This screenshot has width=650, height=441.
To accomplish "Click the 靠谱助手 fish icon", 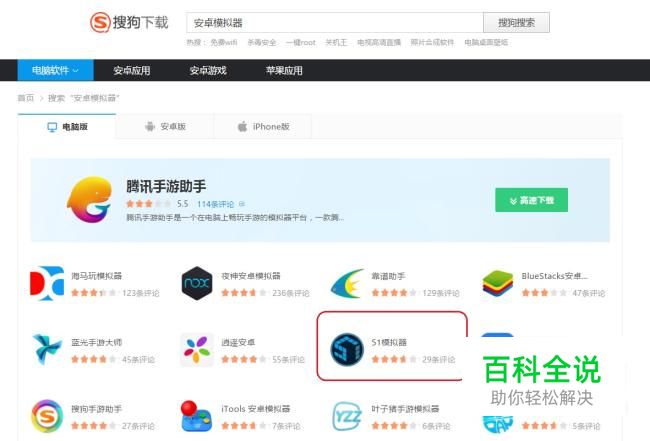I will (347, 284).
